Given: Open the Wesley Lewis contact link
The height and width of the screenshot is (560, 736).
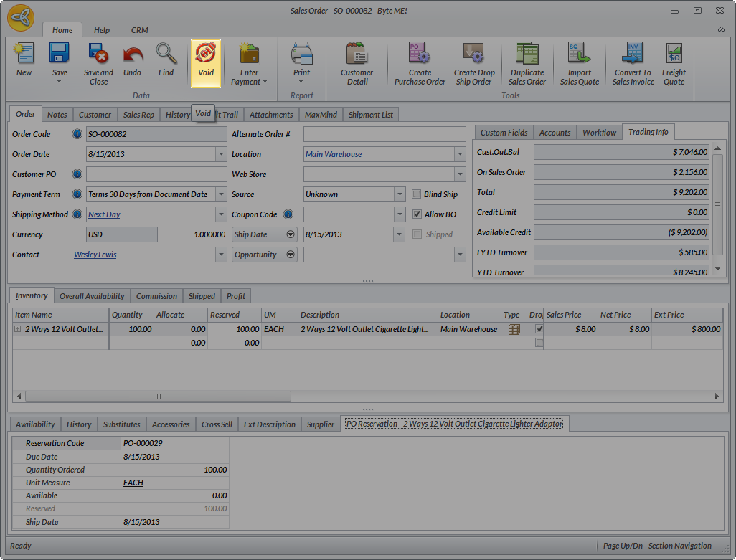Looking at the screenshot, I should pyautogui.click(x=95, y=255).
